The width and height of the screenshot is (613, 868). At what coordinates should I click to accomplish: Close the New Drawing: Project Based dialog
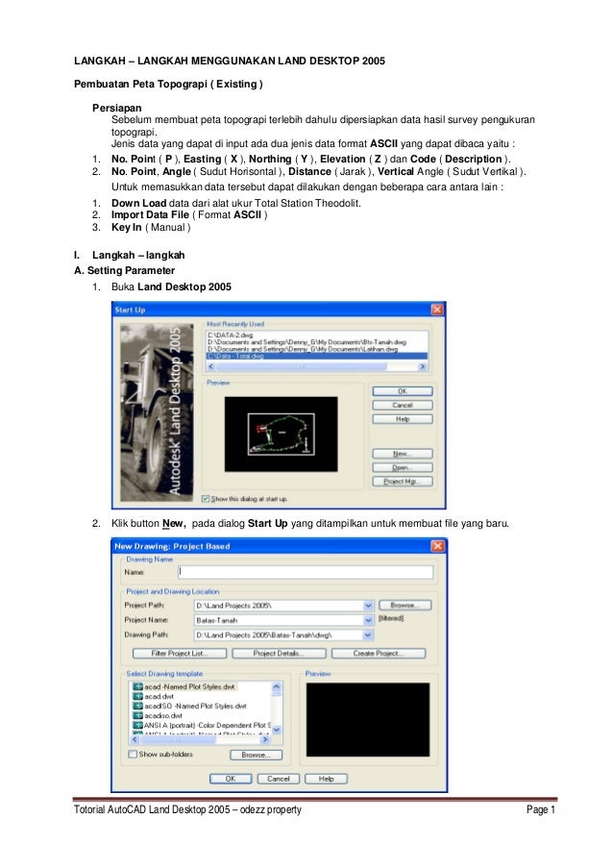[x=437, y=546]
